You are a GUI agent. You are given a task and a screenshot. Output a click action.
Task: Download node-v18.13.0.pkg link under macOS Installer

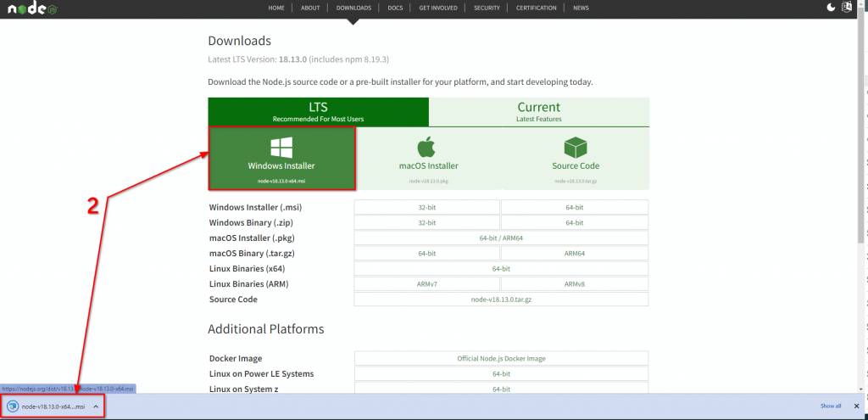click(x=428, y=182)
